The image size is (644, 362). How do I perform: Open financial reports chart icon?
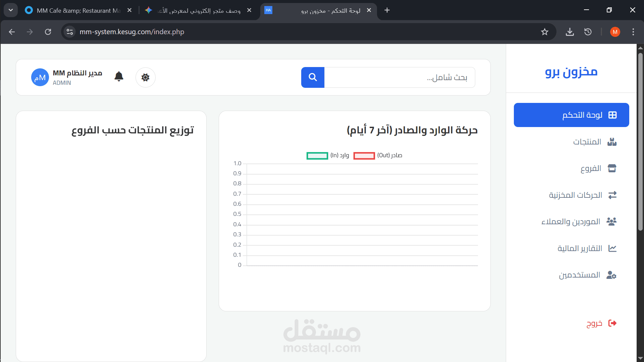(612, 248)
